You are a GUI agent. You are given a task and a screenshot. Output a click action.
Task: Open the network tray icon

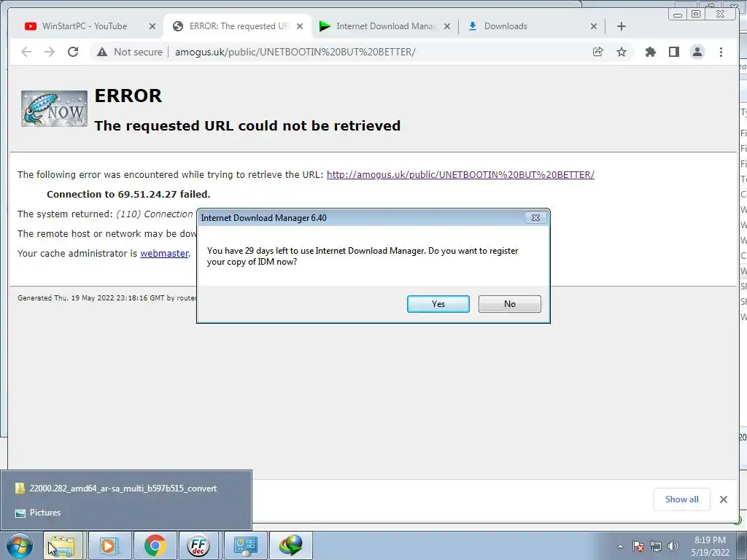pos(656,546)
